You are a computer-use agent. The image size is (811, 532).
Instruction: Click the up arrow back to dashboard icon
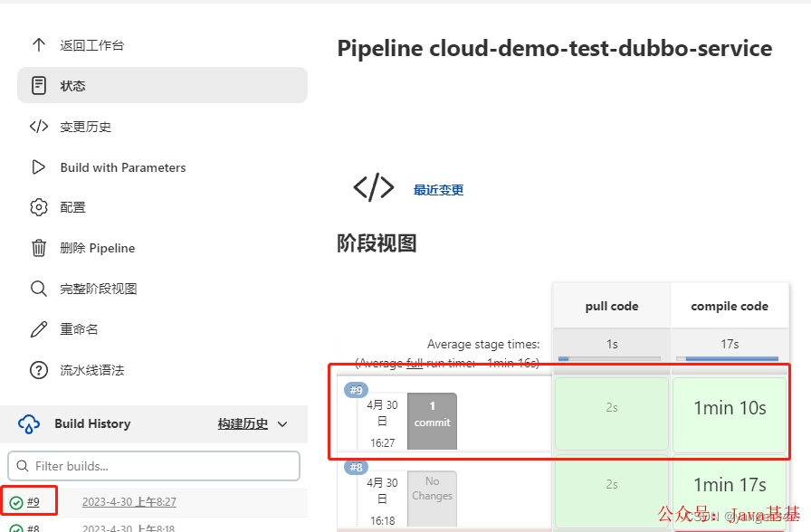pos(39,45)
